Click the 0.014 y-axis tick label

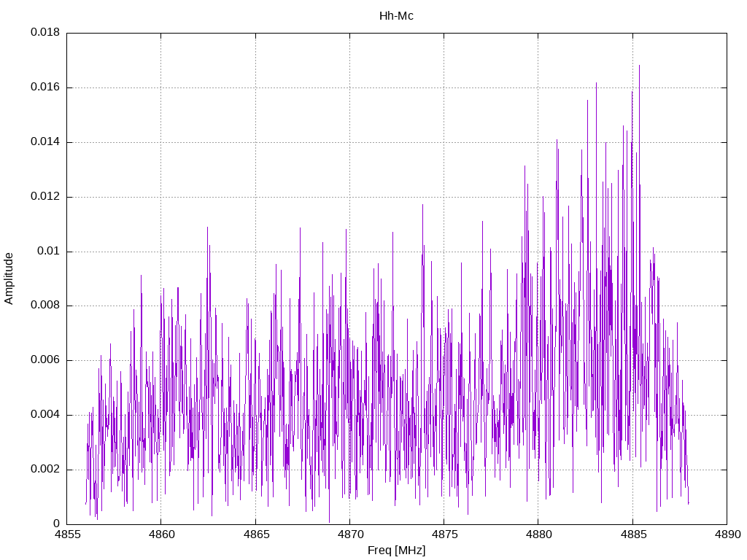[45, 142]
